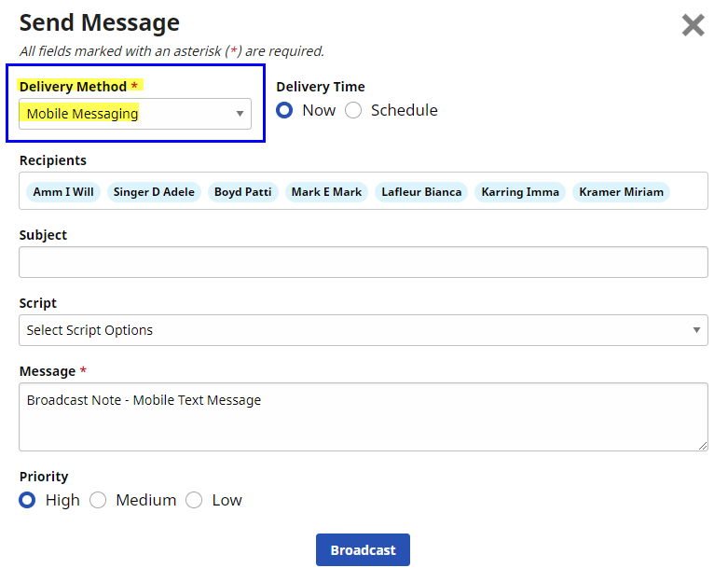The image size is (728, 582).
Task: Click the Lafleur Bianca recipient chip
Action: point(421,192)
